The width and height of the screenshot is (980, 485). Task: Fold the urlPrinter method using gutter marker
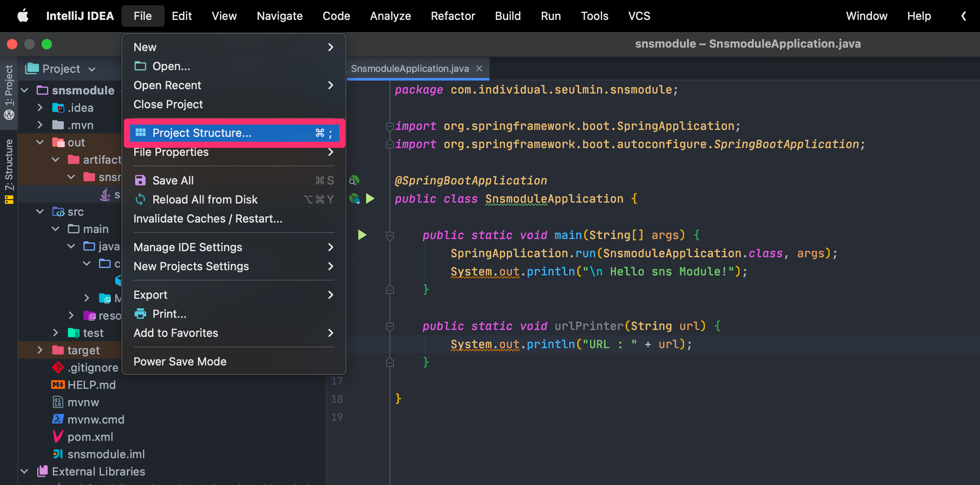point(389,326)
